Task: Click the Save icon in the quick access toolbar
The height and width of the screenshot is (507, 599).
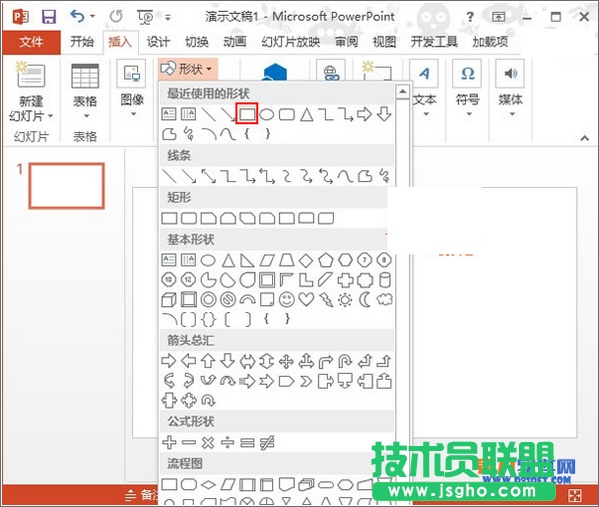Action: click(49, 17)
